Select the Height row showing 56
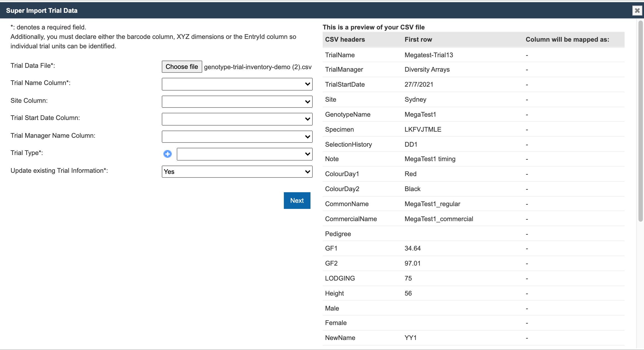Screen dimensions: 644x350 (334, 293)
